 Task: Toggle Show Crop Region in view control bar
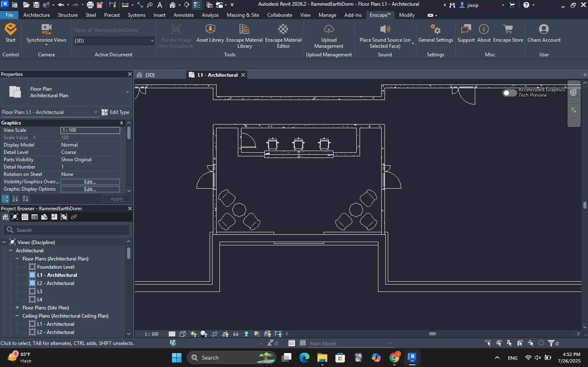tap(225, 334)
